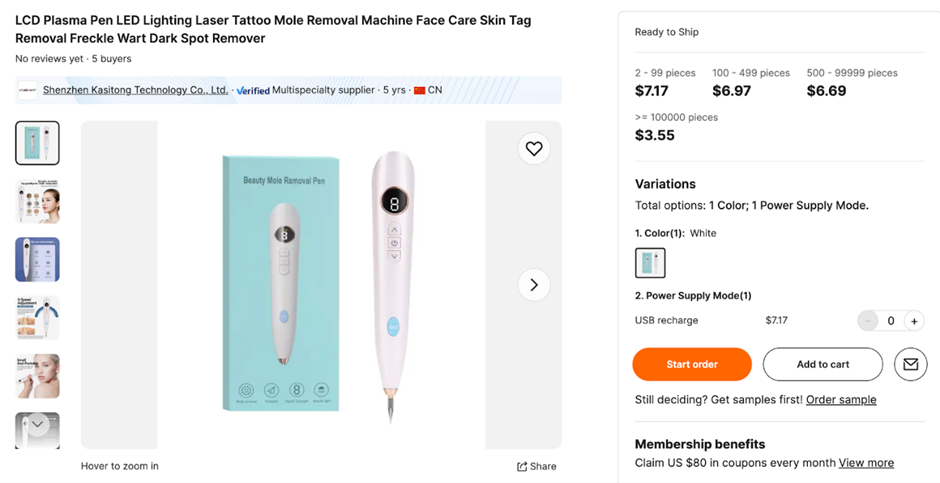The height and width of the screenshot is (483, 940).
Task: Add product to favorites with heart icon
Action: 534,149
